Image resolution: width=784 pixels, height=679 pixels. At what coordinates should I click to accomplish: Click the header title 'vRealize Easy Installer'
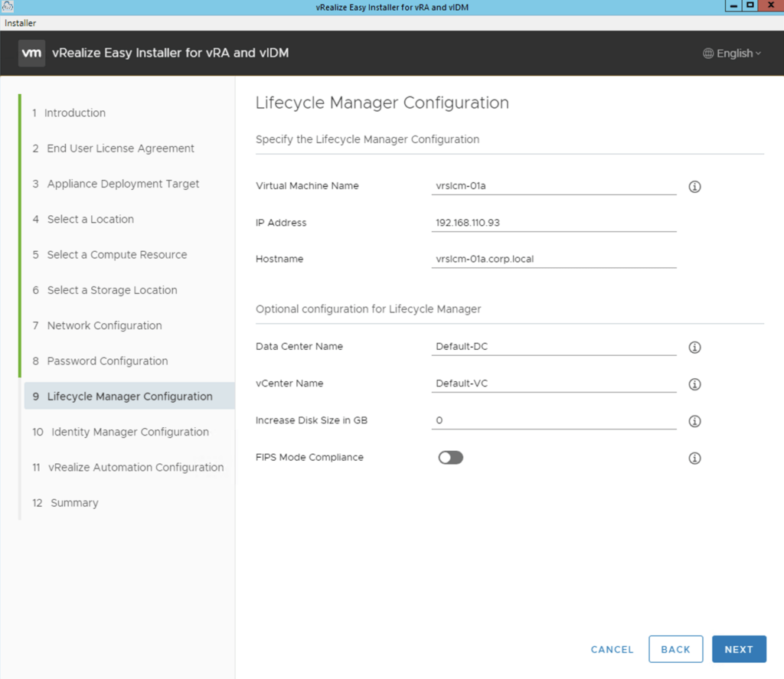point(171,53)
